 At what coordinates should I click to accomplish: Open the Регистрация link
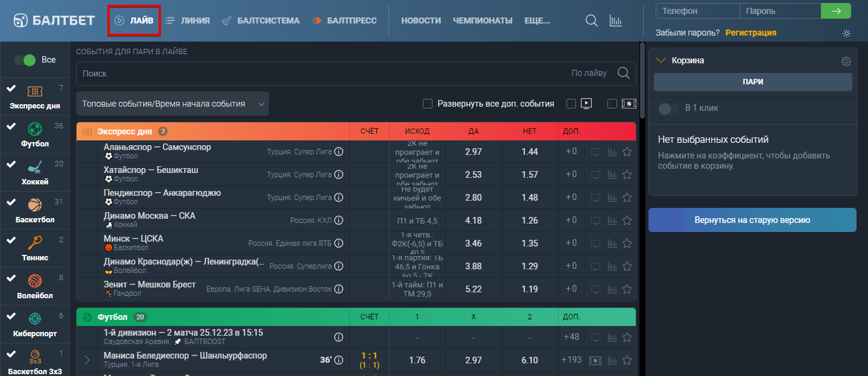click(x=750, y=33)
